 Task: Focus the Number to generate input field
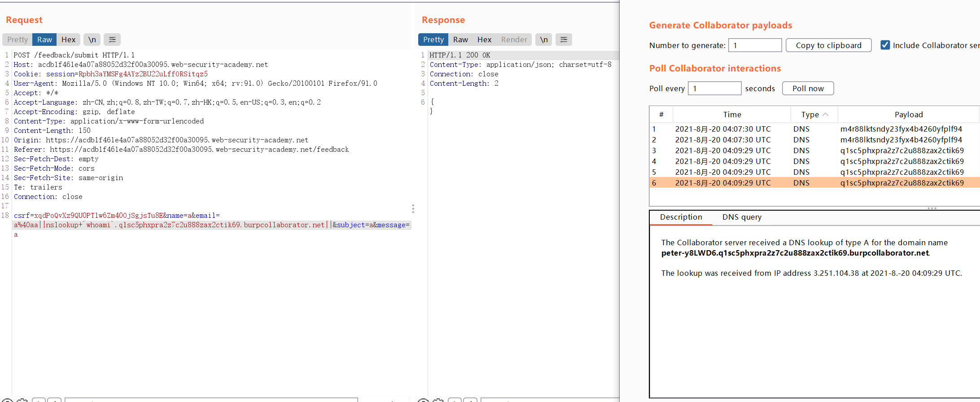click(x=755, y=45)
